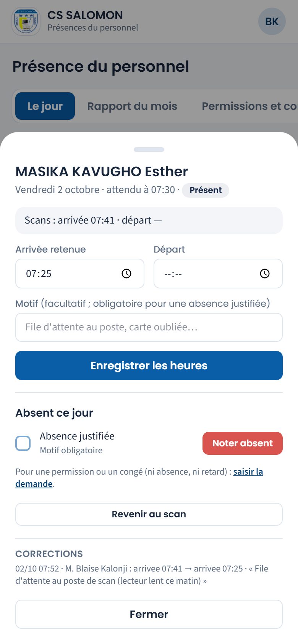Check the Absence justifiée checkbox

(x=23, y=443)
